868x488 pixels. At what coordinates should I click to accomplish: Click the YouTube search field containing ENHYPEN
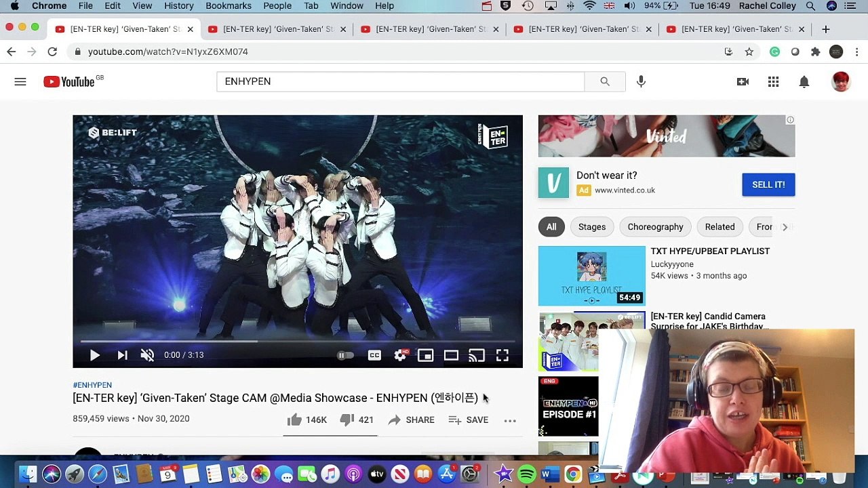(400, 81)
